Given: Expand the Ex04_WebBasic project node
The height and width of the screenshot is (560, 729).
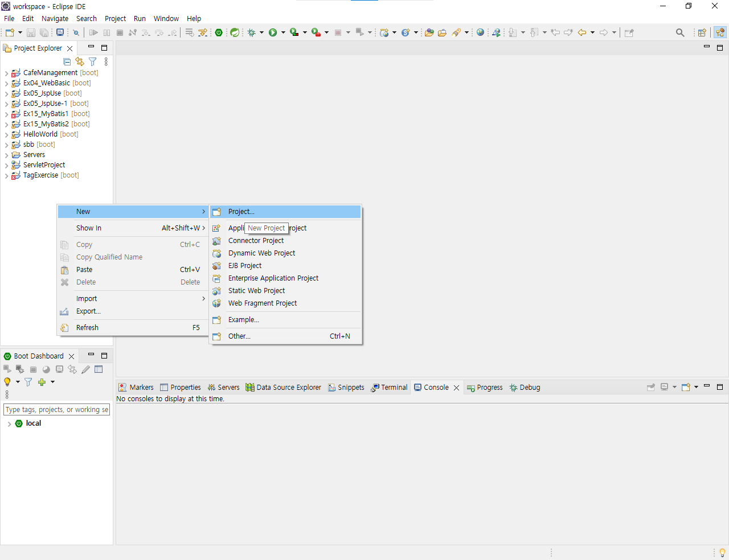Looking at the screenshot, I should click(x=6, y=83).
